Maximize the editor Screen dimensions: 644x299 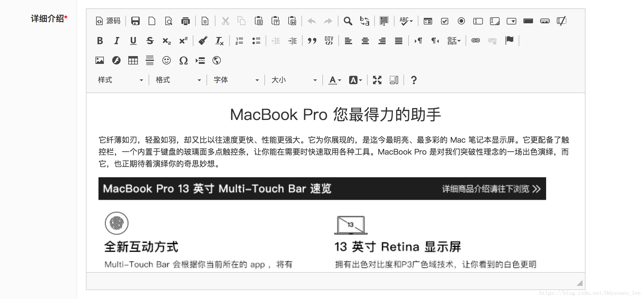click(x=377, y=80)
